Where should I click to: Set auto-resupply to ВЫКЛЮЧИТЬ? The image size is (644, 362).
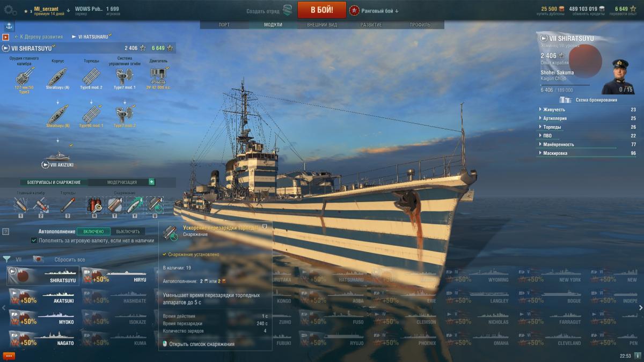pyautogui.click(x=128, y=231)
